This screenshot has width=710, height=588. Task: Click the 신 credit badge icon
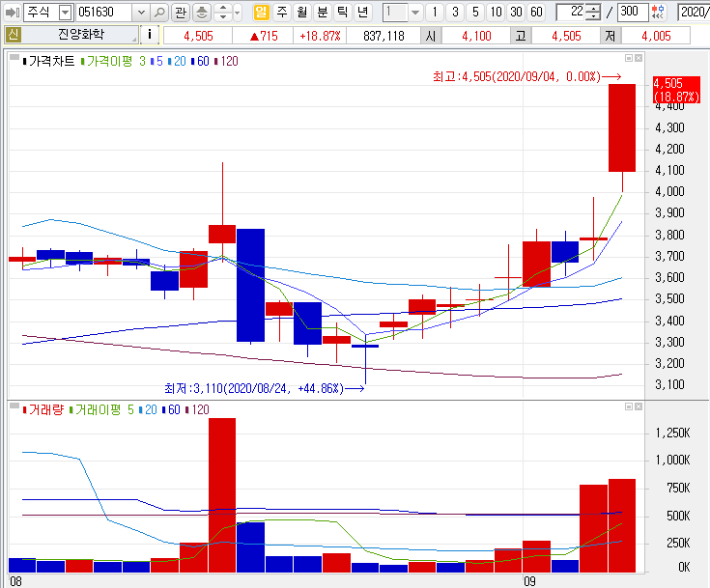13,35
